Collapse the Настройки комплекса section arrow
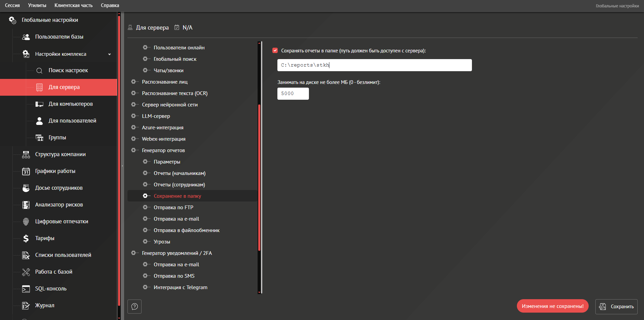This screenshot has height=320, width=644. click(109, 54)
